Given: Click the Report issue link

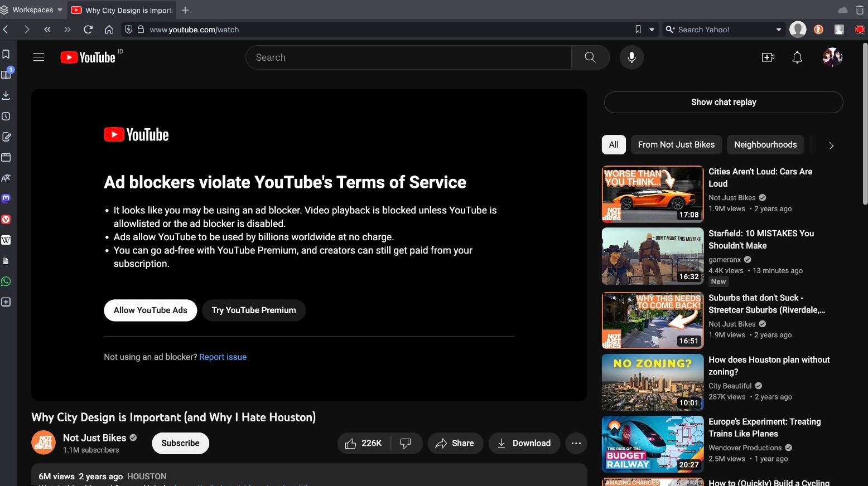Looking at the screenshot, I should point(223,357).
